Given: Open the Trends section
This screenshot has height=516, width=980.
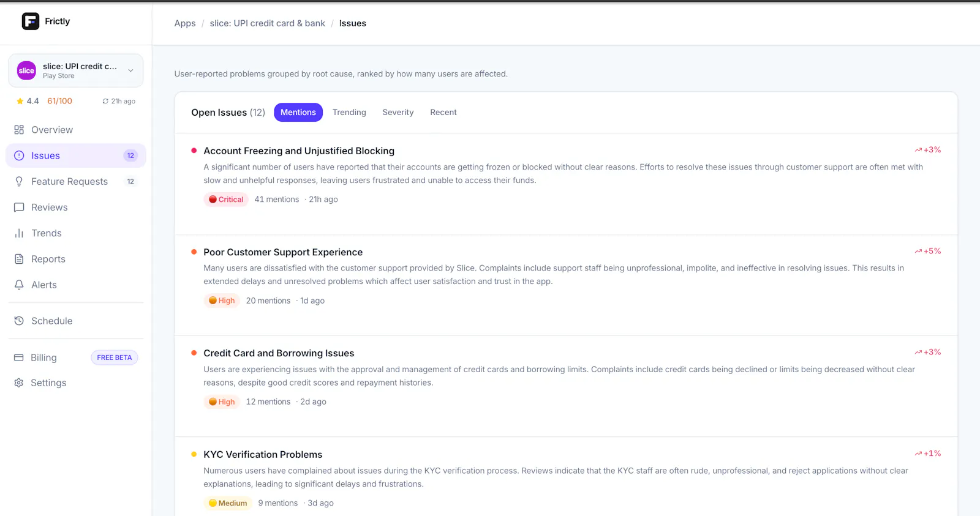Looking at the screenshot, I should (76, 233).
